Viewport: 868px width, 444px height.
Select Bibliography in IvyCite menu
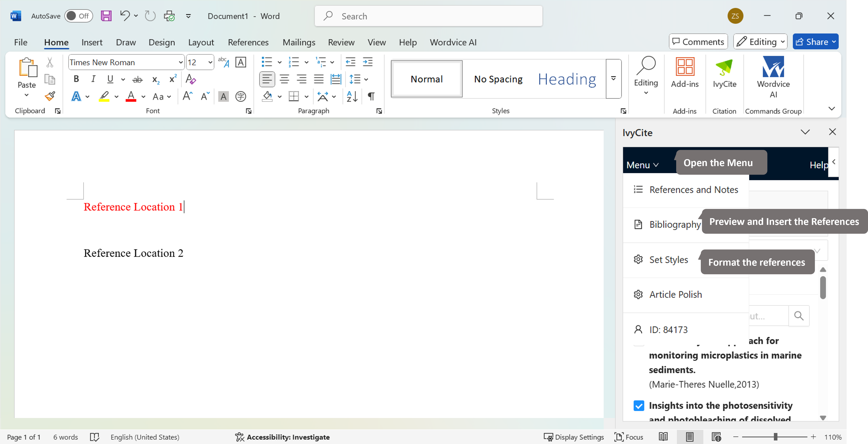tap(667, 224)
